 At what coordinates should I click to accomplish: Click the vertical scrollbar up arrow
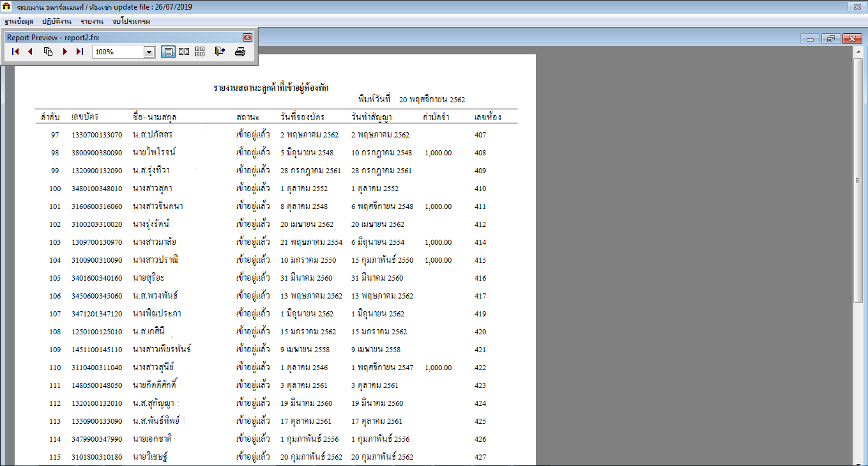(x=859, y=53)
